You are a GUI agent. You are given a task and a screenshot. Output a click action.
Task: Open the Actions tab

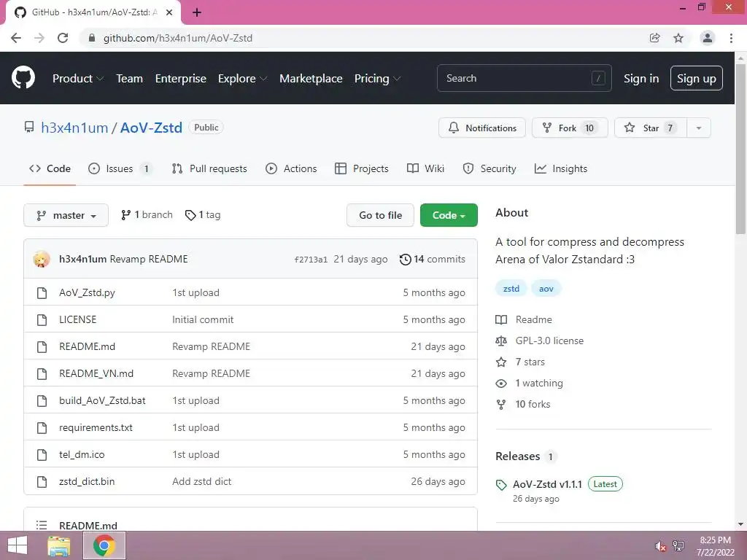click(291, 168)
